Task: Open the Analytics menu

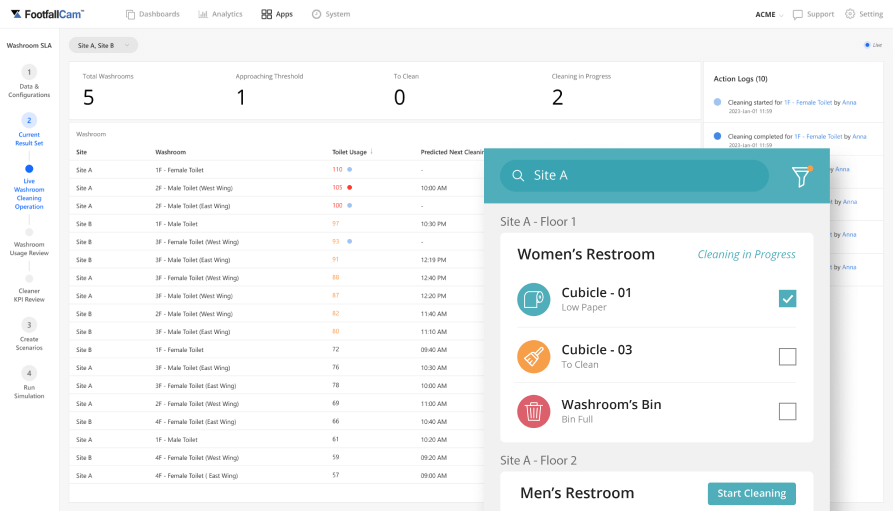Action: click(220, 14)
